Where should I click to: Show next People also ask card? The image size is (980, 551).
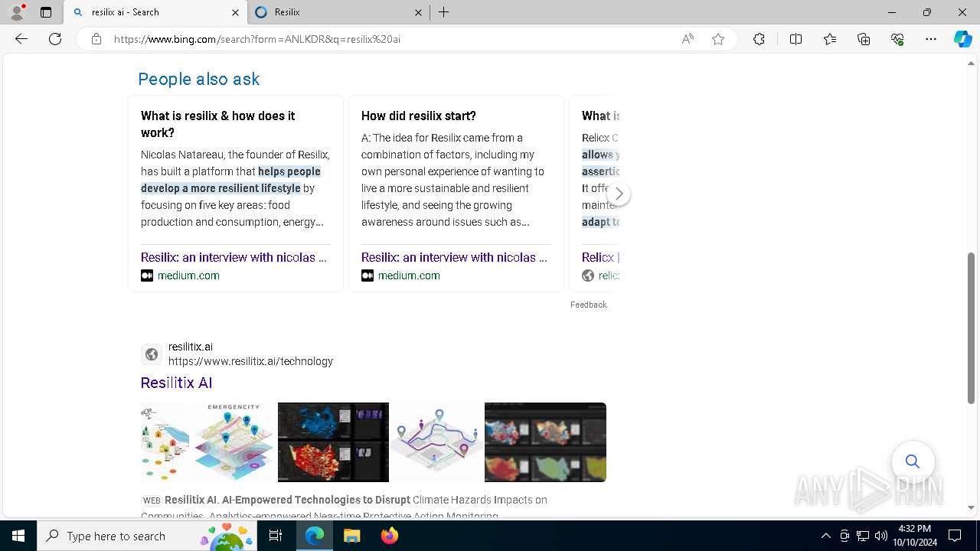(619, 194)
